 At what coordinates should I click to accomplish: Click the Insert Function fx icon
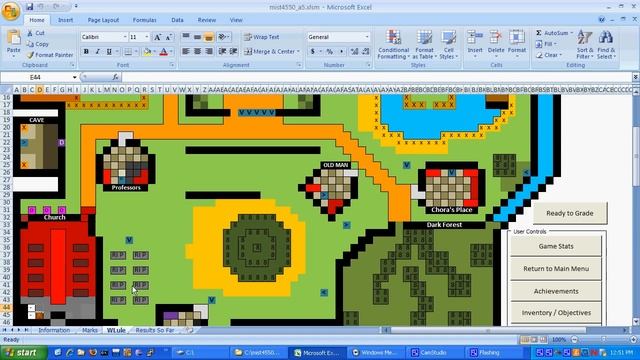click(x=116, y=77)
